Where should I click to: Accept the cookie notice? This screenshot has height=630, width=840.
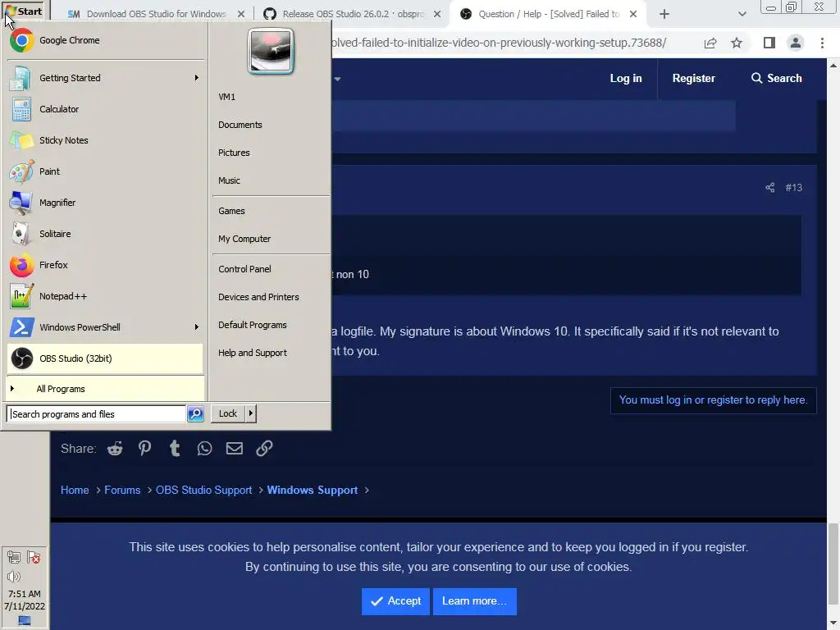pos(395,601)
